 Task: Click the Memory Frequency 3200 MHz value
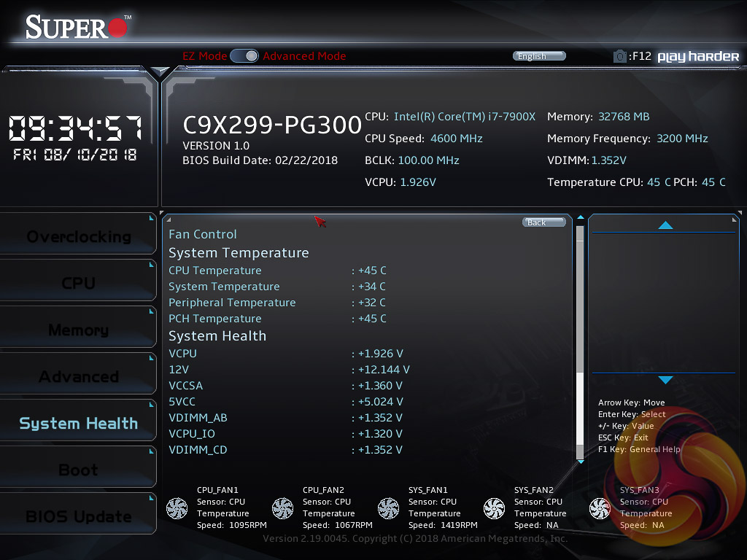point(682,139)
